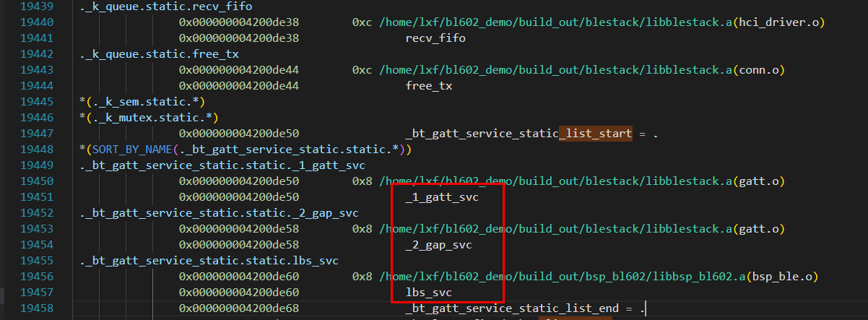Click the lbs_svc symbol on line 19457

click(428, 293)
